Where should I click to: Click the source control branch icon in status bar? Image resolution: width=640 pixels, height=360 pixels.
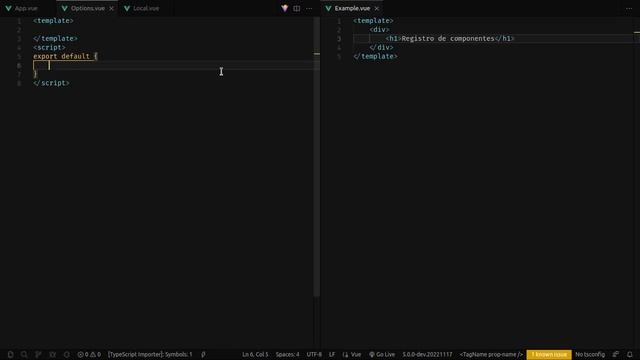coord(38,354)
